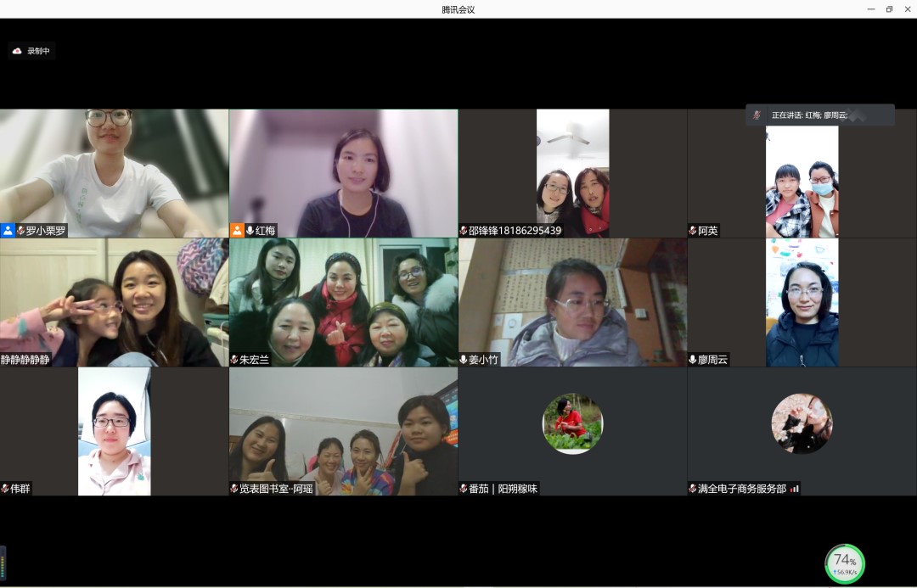The height and width of the screenshot is (588, 917).
Task: Click the 伟群 participant name label
Action: [x=20, y=489]
